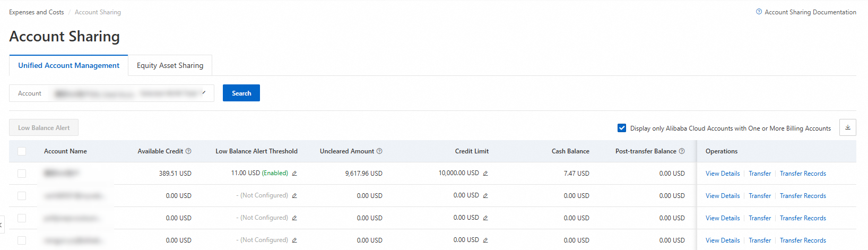Viewport: 868px width, 250px height.
Task: Click the blue Search button
Action: 241,93
